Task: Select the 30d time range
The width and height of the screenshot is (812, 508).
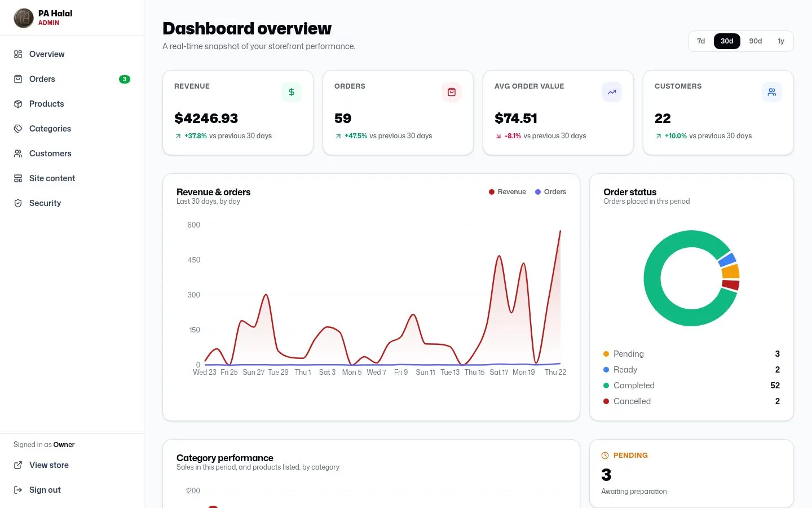Action: click(727, 41)
